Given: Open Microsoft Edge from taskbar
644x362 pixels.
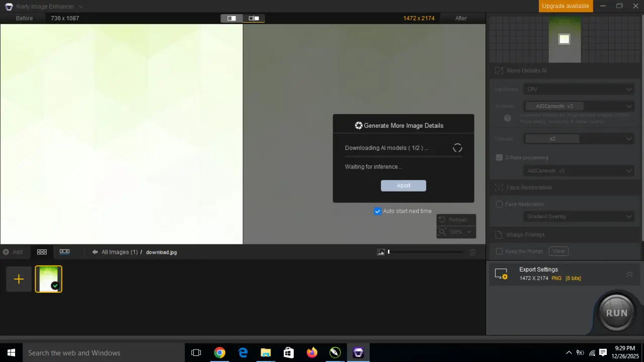Looking at the screenshot, I should pyautogui.click(x=243, y=353).
